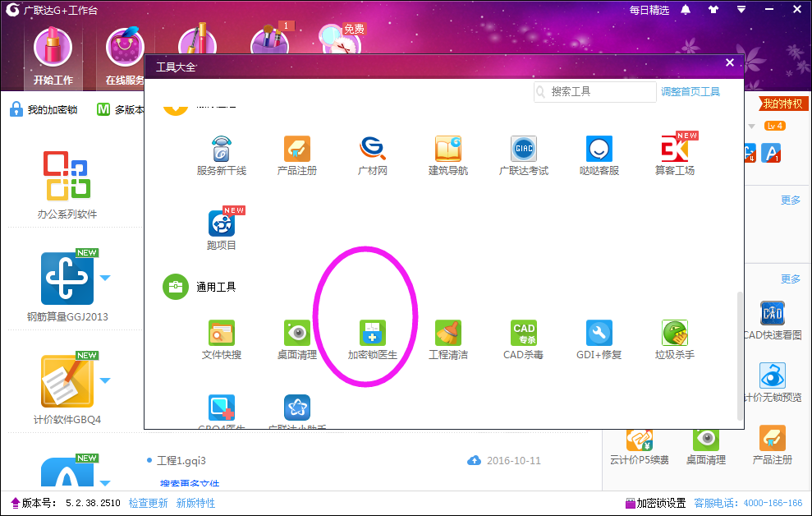
Task: Open 新版特性 link
Action: (x=195, y=503)
